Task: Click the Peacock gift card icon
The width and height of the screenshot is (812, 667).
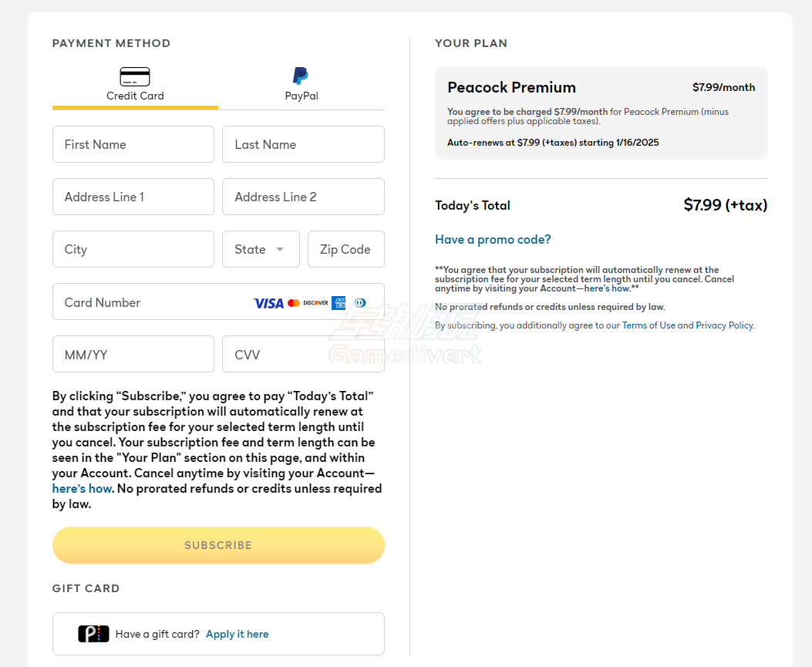Action: tap(93, 634)
